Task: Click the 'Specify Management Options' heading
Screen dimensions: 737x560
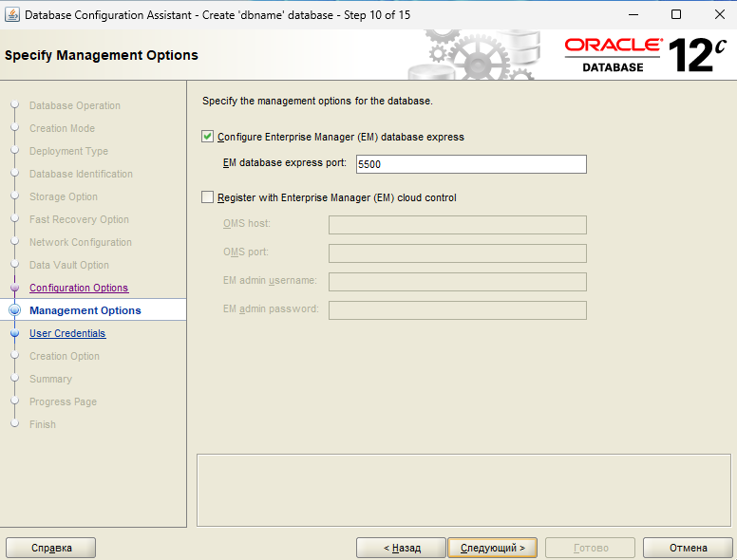Action: (102, 55)
